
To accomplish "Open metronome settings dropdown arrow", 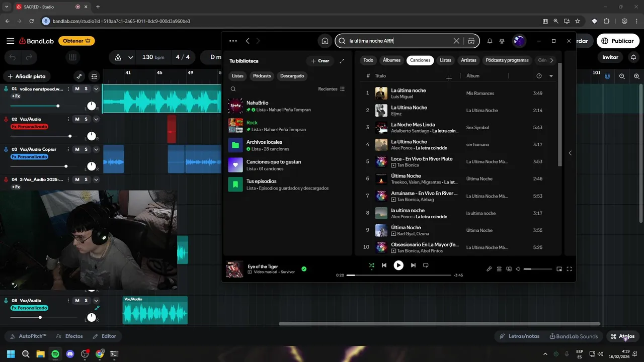I will 131,57.
